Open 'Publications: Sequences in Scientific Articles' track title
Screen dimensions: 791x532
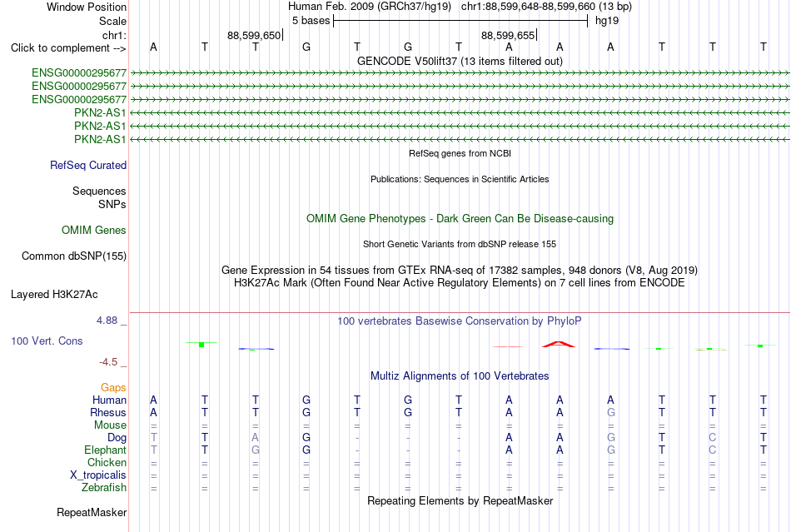click(x=460, y=179)
